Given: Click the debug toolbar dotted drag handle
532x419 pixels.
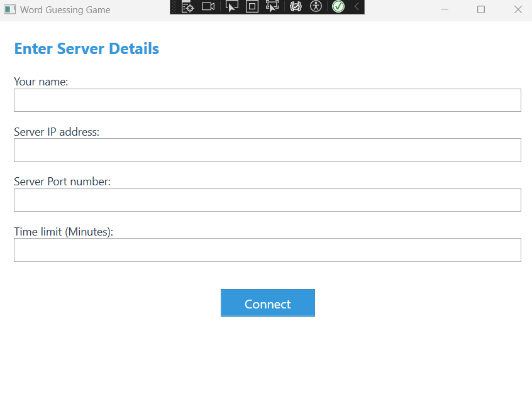Looking at the screenshot, I should (x=174, y=7).
